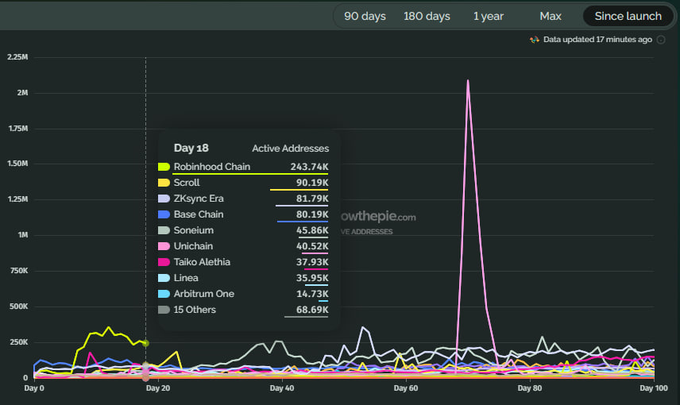
Task: Click the 35.95K value
Action: point(312,278)
